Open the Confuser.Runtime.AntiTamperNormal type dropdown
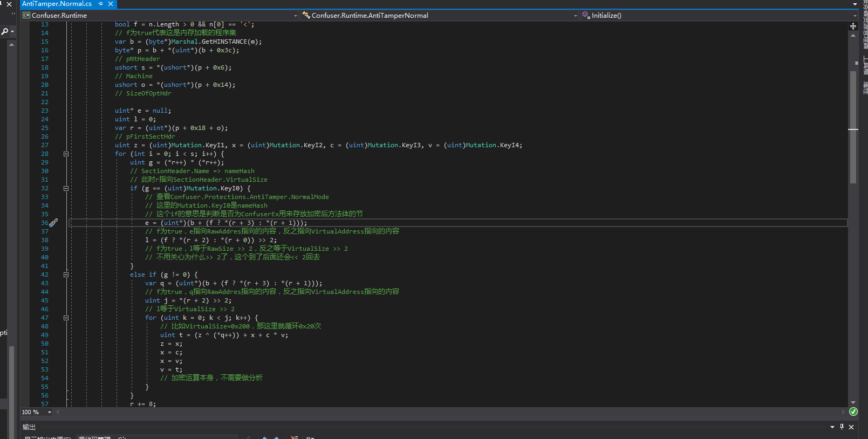Image resolution: width=868 pixels, height=439 pixels. pyautogui.click(x=575, y=16)
